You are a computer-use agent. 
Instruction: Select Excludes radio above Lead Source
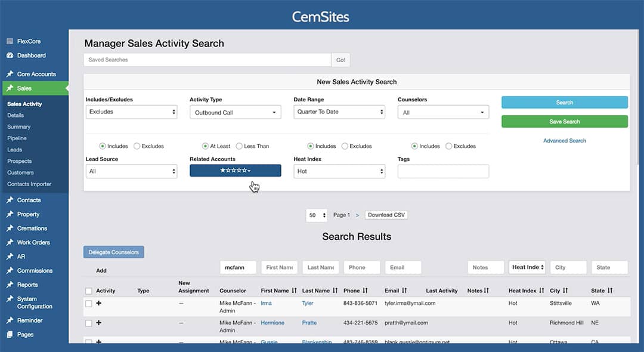tap(137, 146)
